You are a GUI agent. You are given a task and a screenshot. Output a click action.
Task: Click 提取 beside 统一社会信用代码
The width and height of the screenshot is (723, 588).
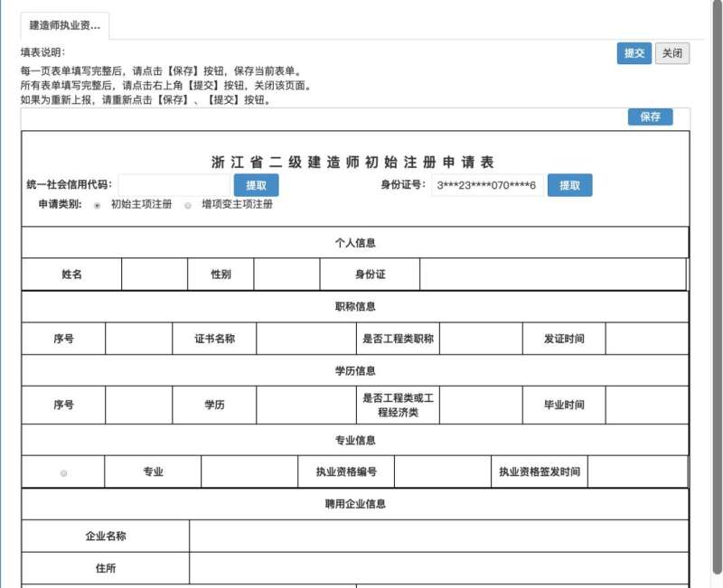tap(256, 184)
